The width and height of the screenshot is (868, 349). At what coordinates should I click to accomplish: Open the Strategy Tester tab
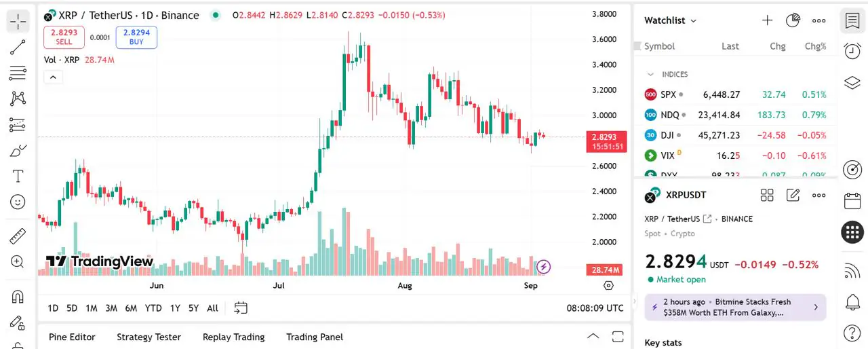(x=149, y=337)
